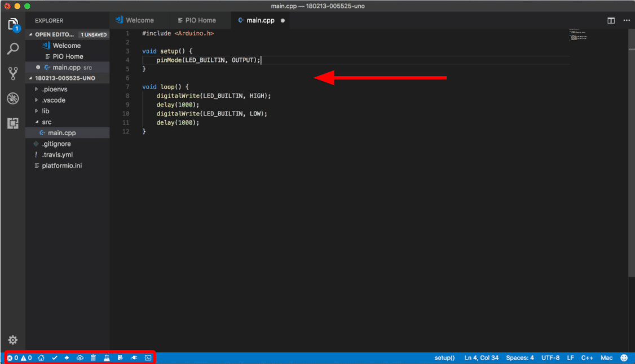
Task: Click the feedback smiley icon
Action: 624,358
